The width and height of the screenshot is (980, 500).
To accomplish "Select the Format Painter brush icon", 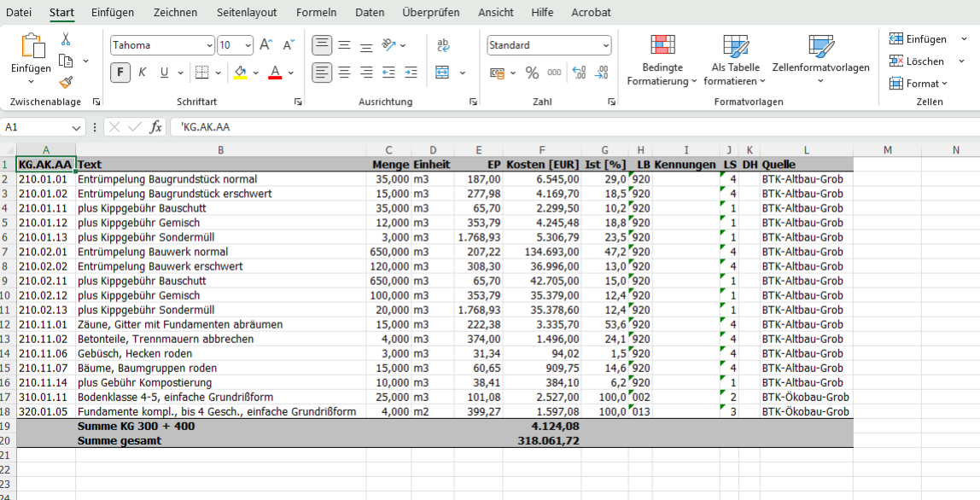I will point(66,82).
